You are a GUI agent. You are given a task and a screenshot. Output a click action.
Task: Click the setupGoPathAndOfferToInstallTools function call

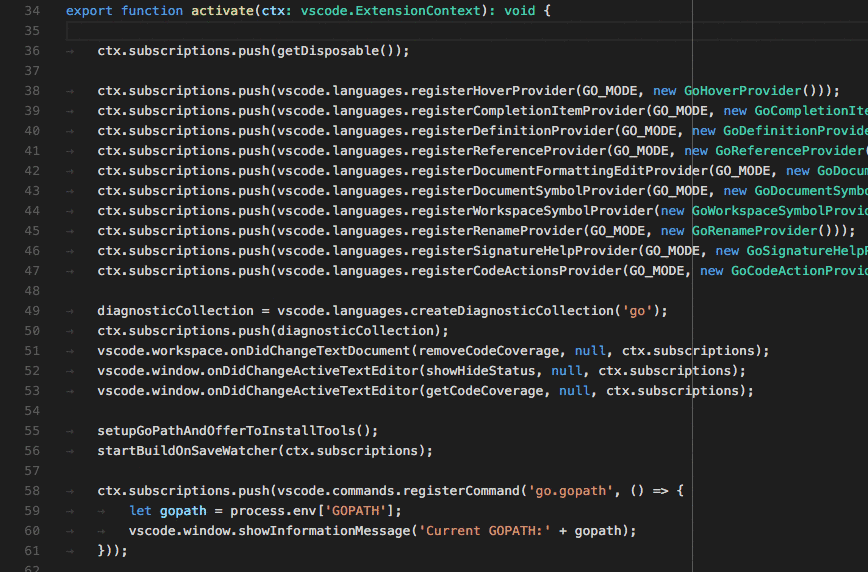click(x=226, y=431)
